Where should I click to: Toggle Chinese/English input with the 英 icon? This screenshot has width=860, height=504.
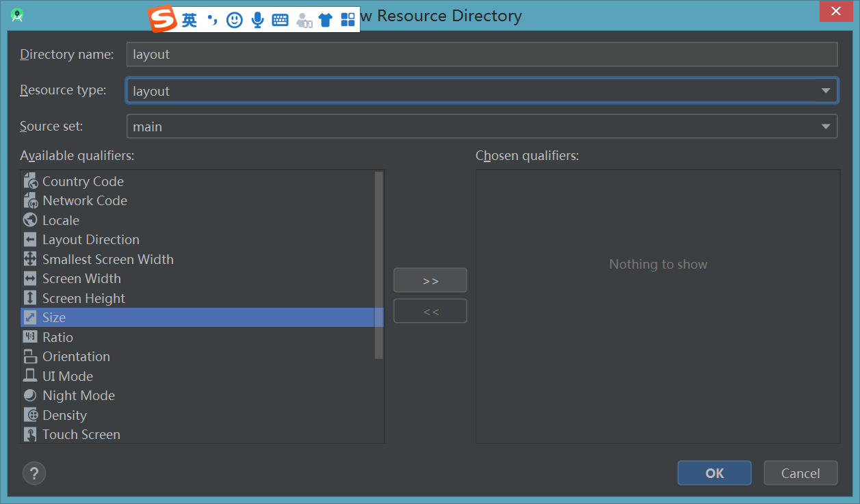(190, 19)
